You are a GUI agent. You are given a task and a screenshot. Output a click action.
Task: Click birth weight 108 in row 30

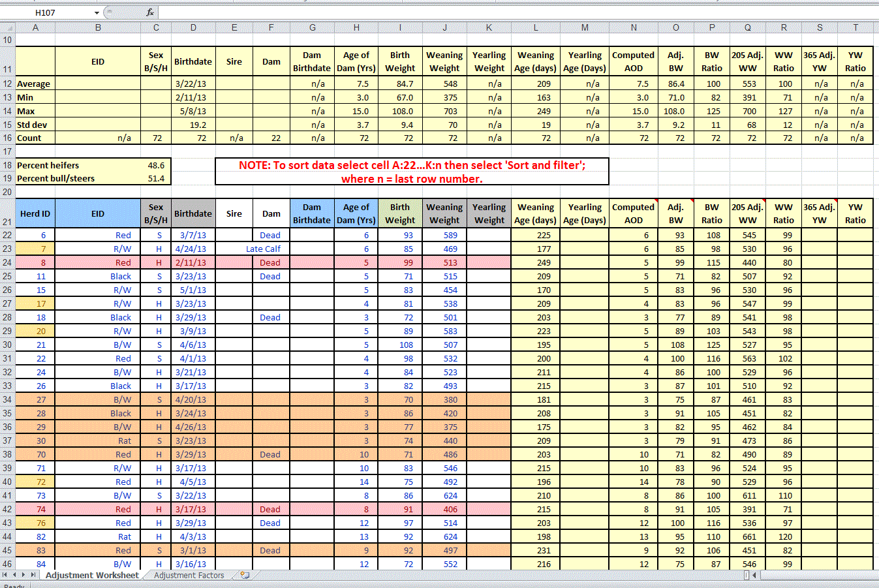(400, 345)
